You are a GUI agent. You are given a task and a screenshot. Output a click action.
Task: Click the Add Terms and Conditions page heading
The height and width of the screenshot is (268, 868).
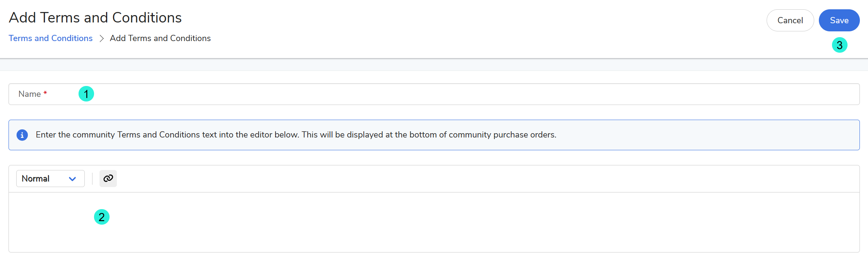(95, 18)
